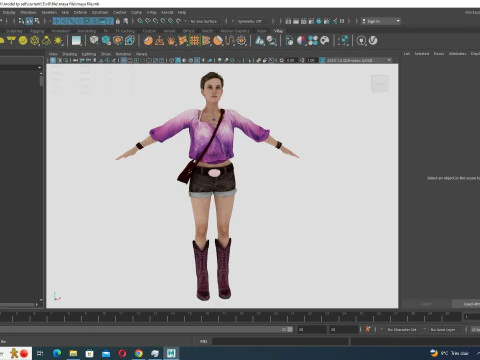The image size is (480, 360).
Task: Toggle the color management icon in viewport toolbar
Action: (x=322, y=60)
